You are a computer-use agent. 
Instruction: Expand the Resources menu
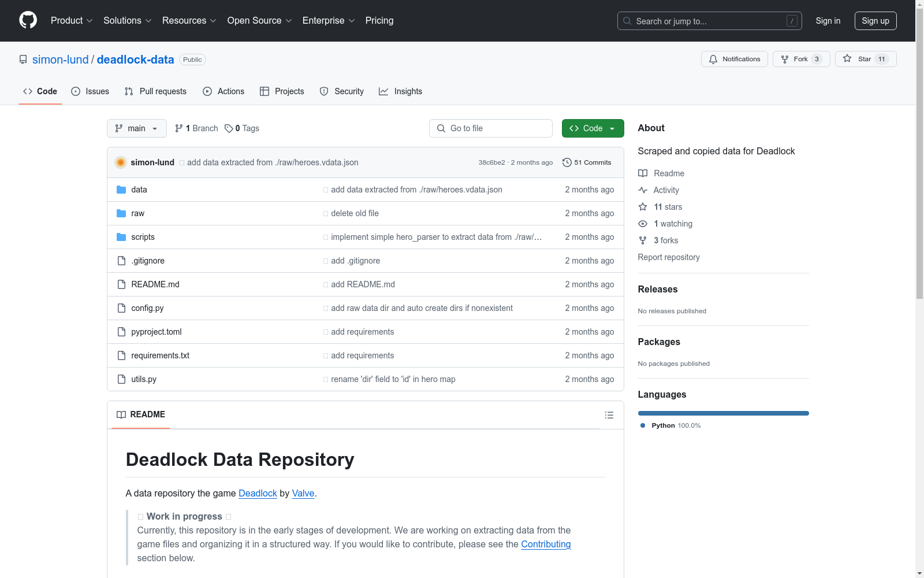point(189,21)
